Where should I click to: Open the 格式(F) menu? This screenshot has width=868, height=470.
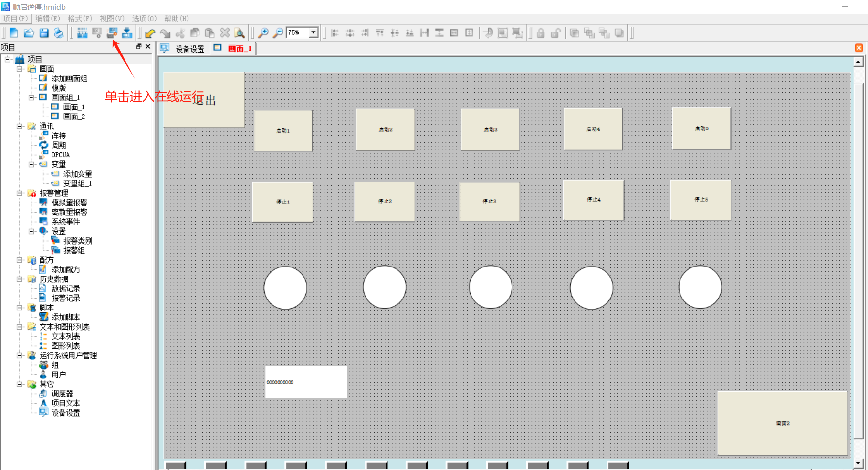[x=80, y=19]
